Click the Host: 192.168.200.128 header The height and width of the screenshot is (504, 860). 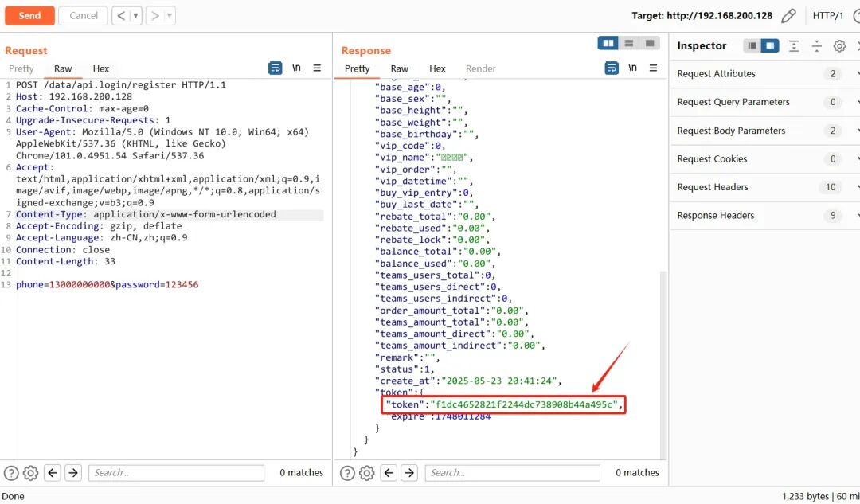[74, 96]
